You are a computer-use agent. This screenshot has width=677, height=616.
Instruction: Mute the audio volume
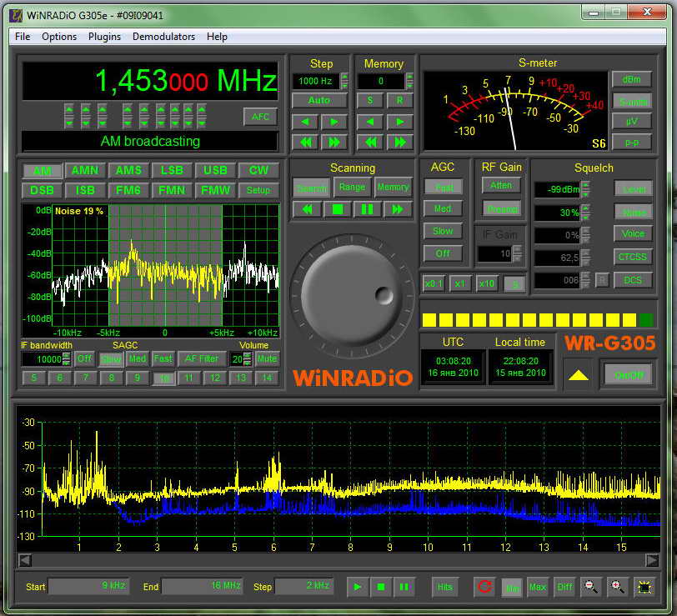point(267,359)
